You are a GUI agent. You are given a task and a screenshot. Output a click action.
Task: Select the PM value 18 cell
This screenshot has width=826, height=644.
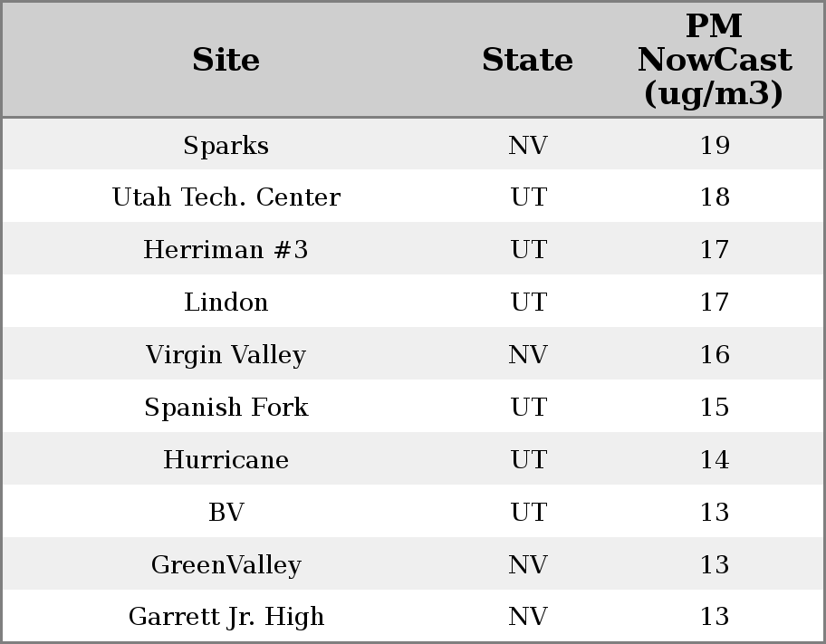(714, 197)
